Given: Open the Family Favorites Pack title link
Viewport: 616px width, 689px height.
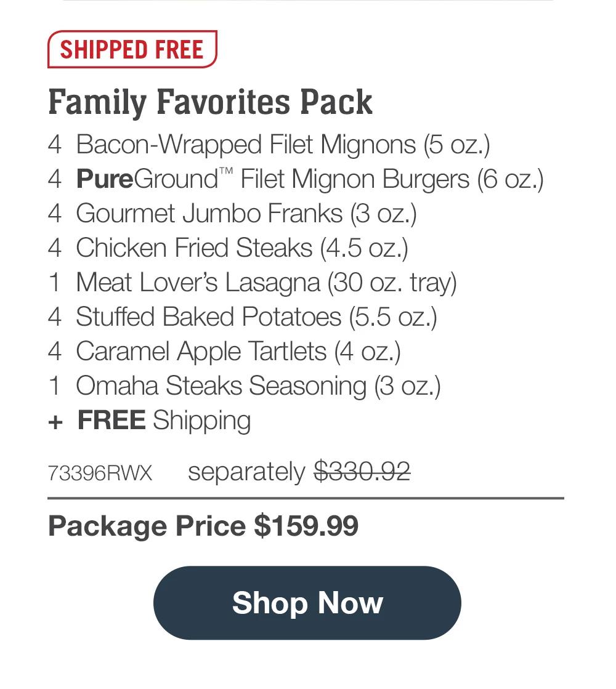Looking at the screenshot, I should [x=210, y=102].
